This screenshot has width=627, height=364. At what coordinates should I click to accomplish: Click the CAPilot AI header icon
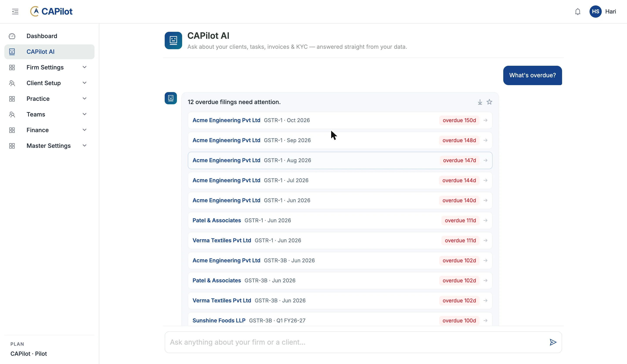(x=173, y=40)
